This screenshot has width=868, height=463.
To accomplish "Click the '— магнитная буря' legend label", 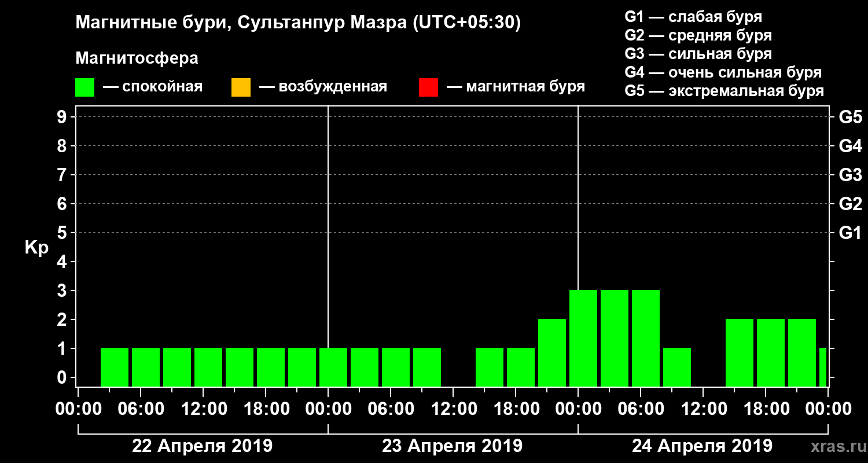I will (516, 87).
